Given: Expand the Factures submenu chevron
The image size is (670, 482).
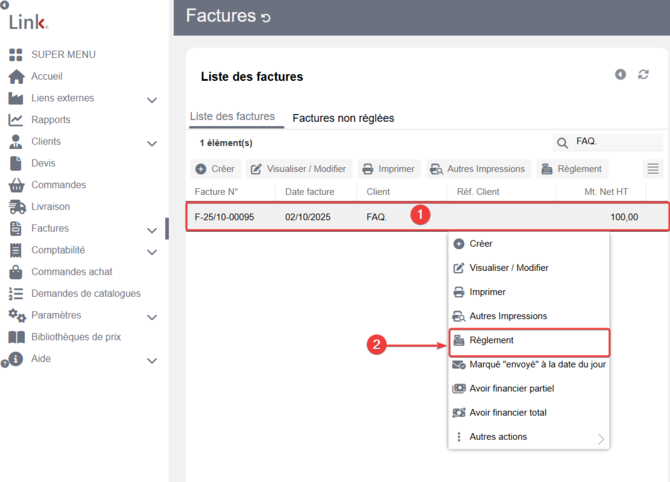Looking at the screenshot, I should (x=152, y=231).
